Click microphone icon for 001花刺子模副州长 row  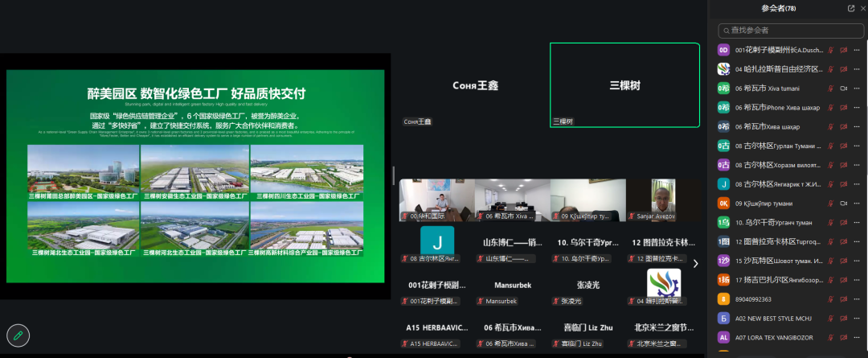[829, 50]
